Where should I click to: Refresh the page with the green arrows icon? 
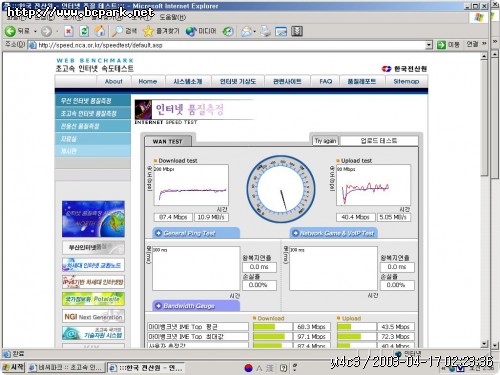[x=84, y=31]
